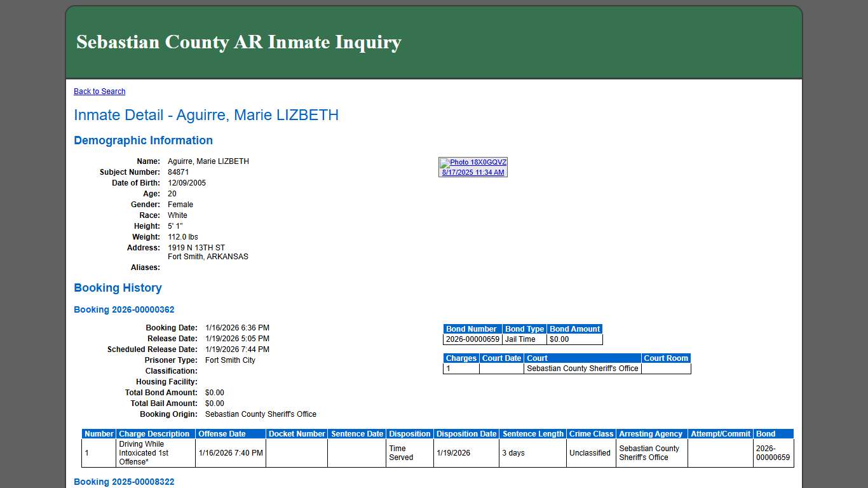Click the Court Date column header
Image resolution: width=868 pixels, height=488 pixels.
tap(501, 358)
